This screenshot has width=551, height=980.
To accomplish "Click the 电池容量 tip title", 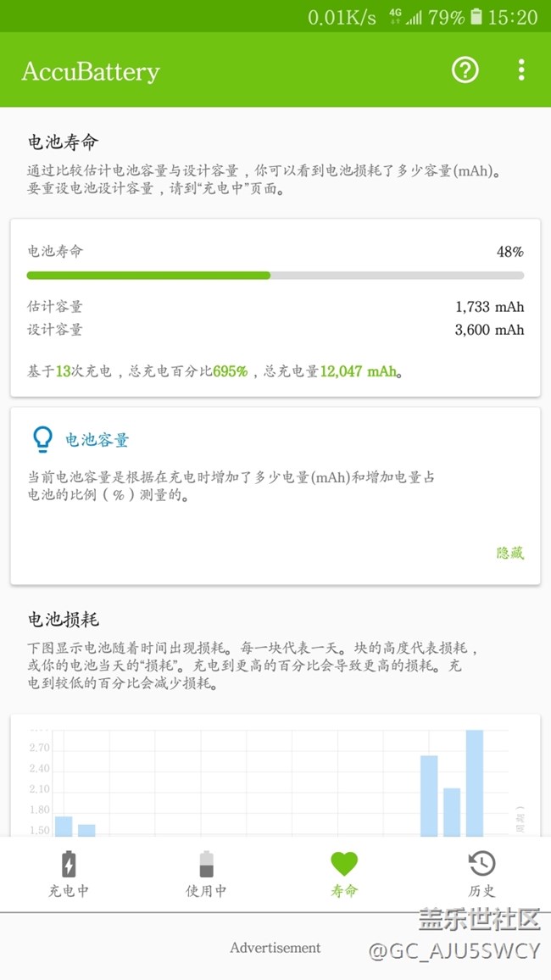I will 97,440.
